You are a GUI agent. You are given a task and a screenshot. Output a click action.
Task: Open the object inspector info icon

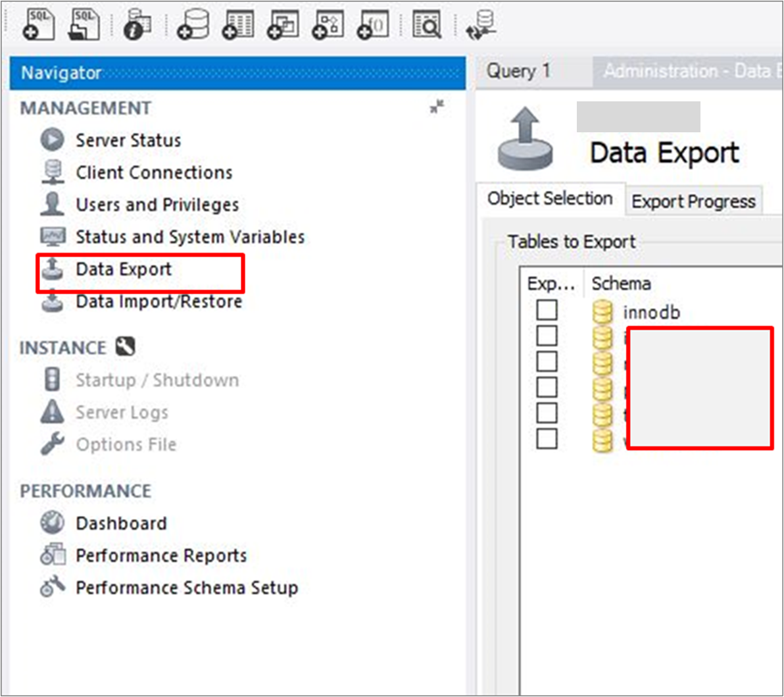coord(137,24)
